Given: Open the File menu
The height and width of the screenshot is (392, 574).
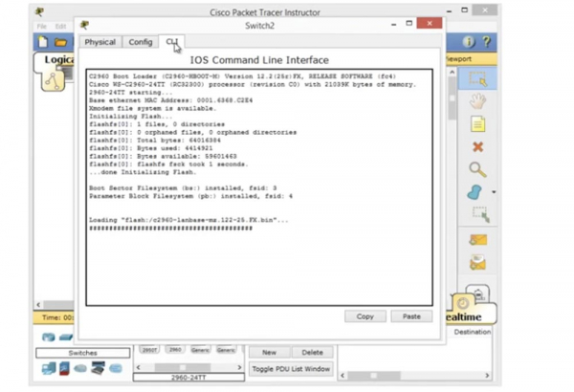Looking at the screenshot, I should click(x=41, y=26).
